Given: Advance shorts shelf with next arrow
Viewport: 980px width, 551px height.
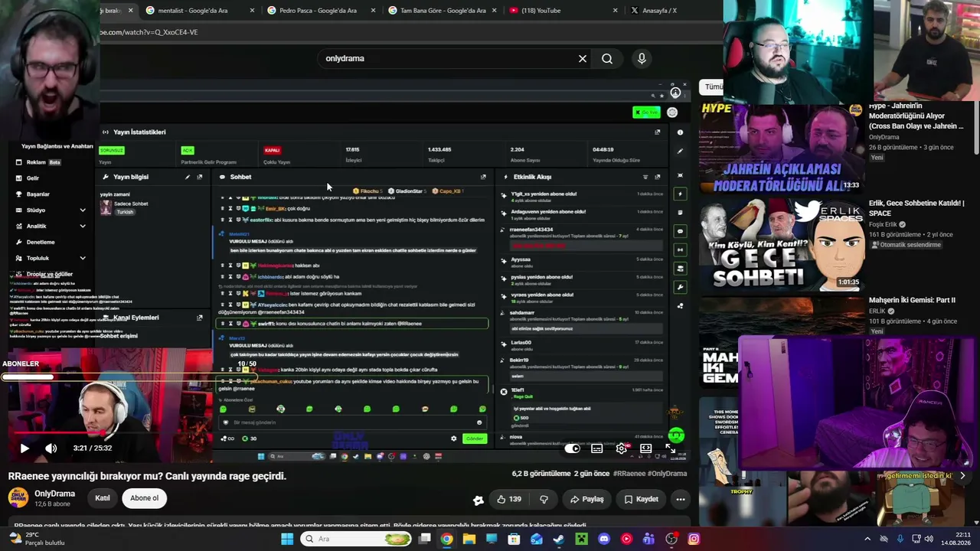Looking at the screenshot, I should tap(962, 476).
